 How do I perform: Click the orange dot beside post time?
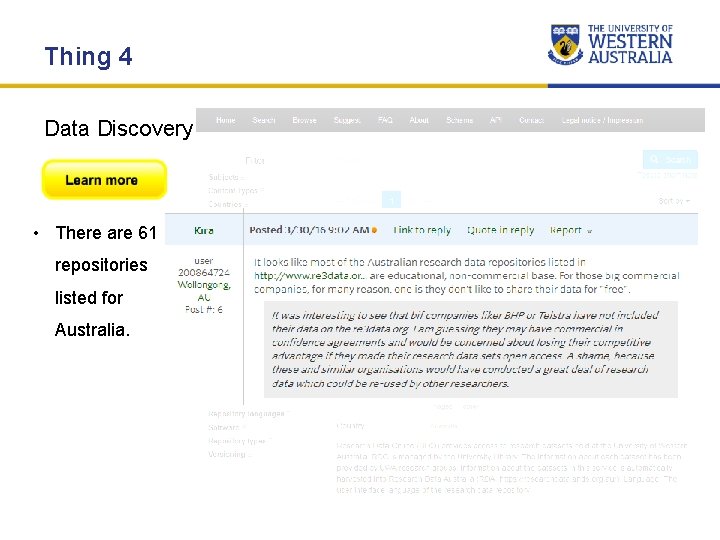click(375, 231)
